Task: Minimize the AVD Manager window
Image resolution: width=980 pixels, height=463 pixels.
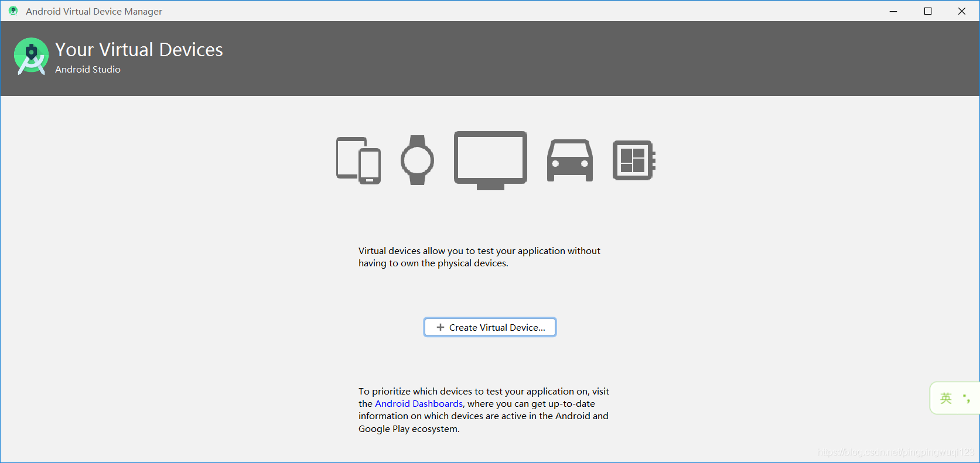Action: pos(893,11)
